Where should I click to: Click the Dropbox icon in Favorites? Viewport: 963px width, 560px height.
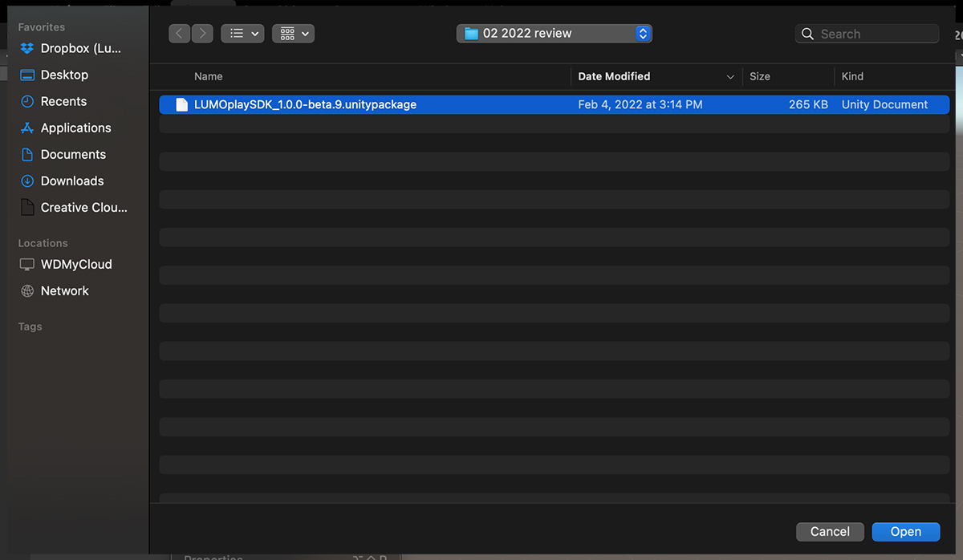(27, 48)
